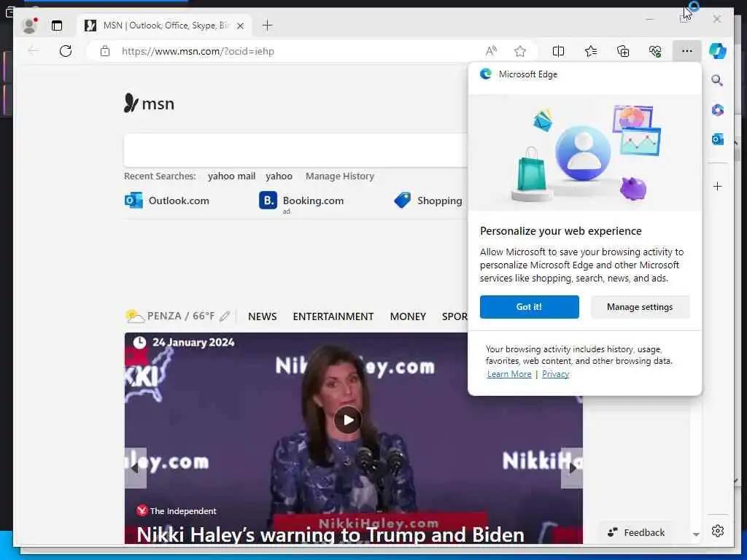Open the Edge profile avatar
The height and width of the screenshot is (560, 747).
29,26
